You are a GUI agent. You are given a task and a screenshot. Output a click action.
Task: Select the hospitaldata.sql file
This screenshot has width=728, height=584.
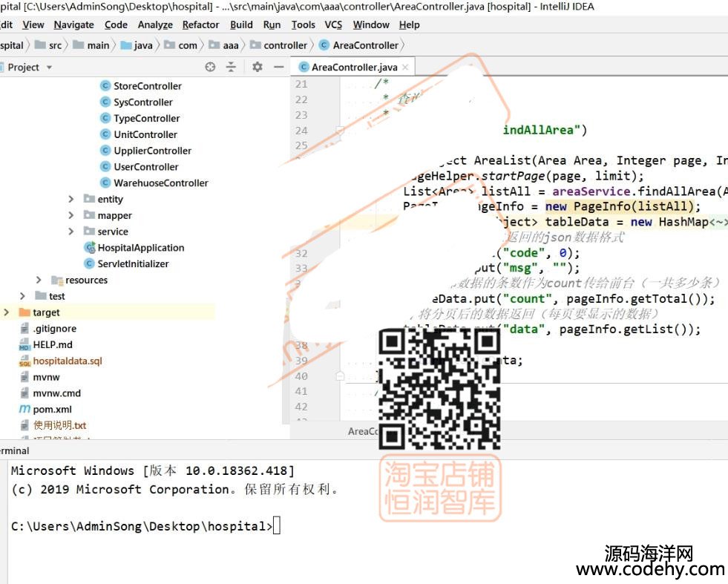(68, 361)
